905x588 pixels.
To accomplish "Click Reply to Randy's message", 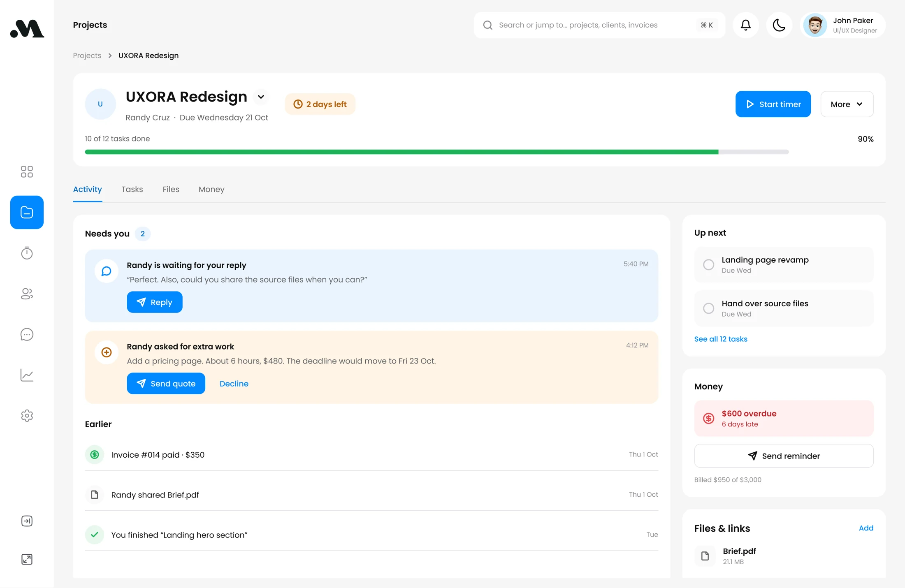I will [x=154, y=302].
